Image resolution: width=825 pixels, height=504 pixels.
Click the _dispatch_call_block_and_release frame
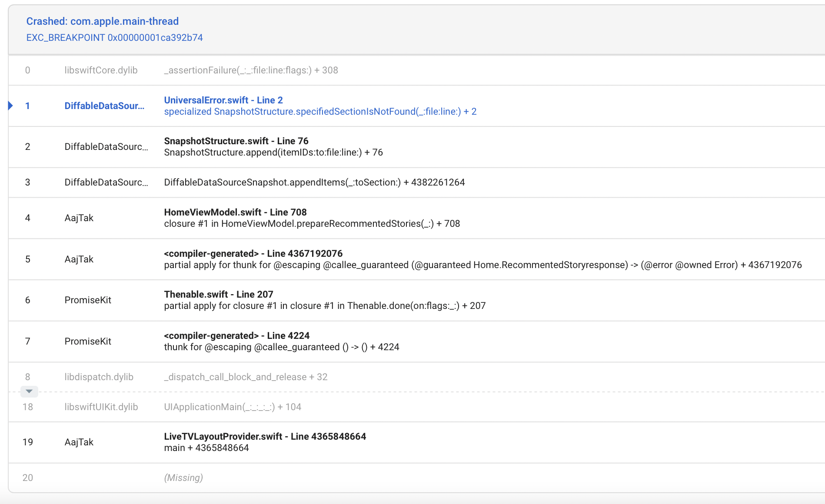tap(246, 377)
